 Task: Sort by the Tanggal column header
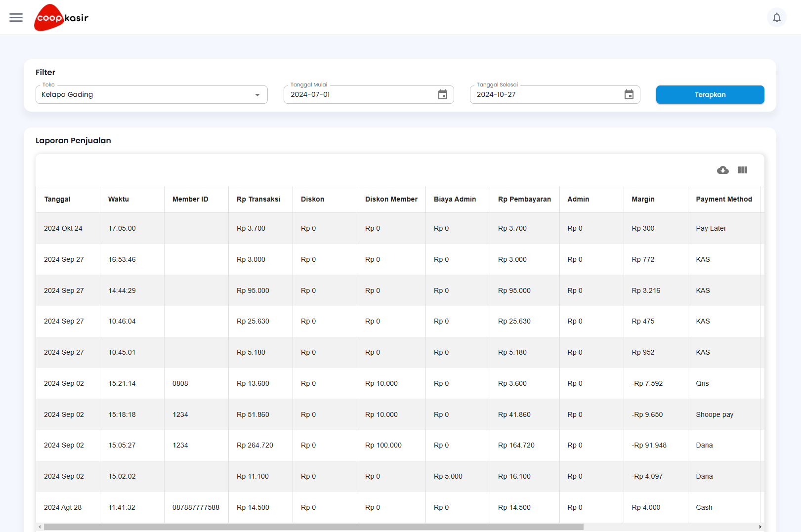click(x=57, y=199)
